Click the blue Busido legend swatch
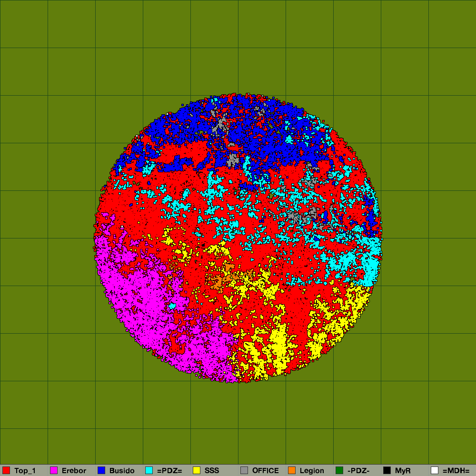 (101, 470)
